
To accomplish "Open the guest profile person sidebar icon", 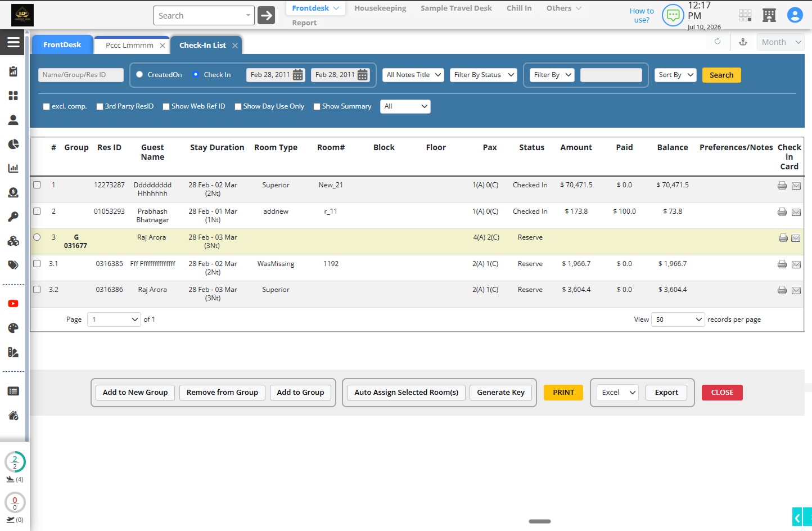I will [13, 120].
